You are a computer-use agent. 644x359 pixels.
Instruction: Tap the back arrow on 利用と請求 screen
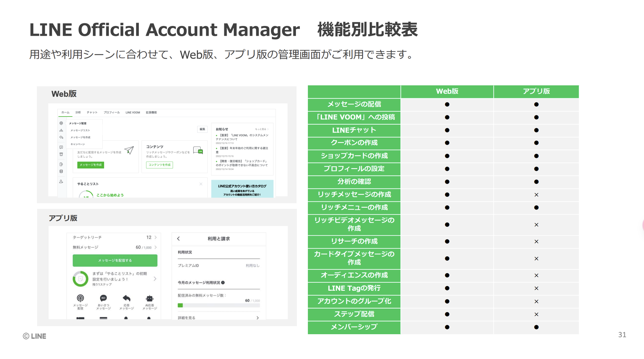(178, 239)
